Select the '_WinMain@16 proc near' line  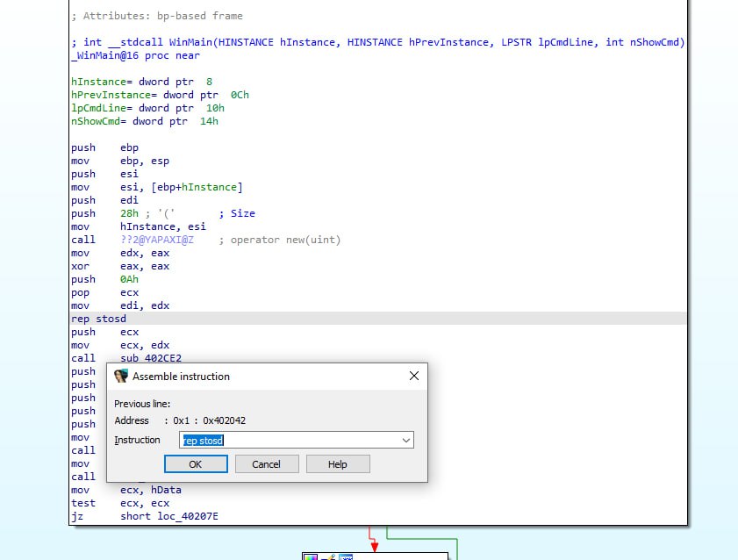pyautogui.click(x=135, y=55)
